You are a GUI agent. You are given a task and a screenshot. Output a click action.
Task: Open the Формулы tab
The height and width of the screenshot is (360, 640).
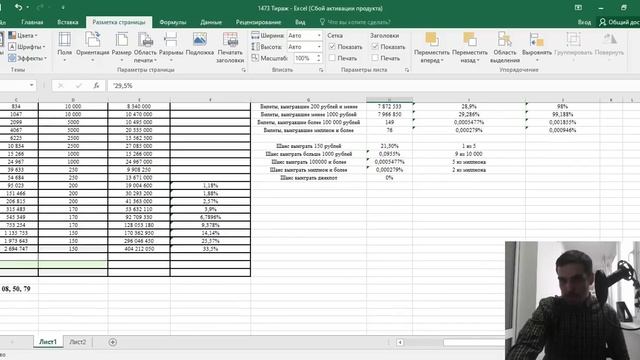tap(173, 22)
